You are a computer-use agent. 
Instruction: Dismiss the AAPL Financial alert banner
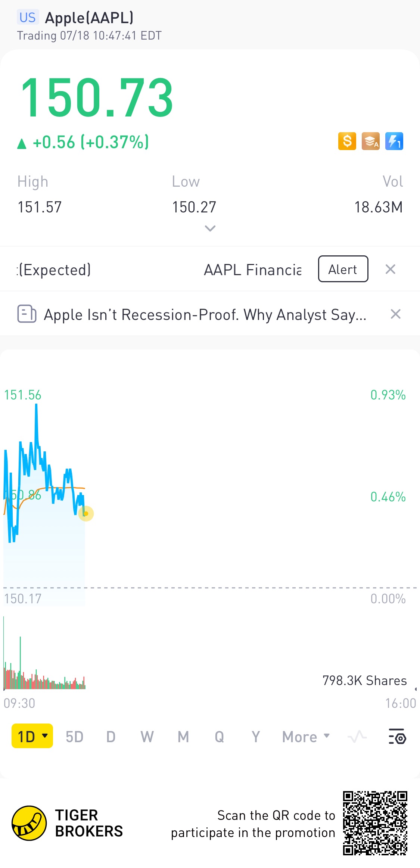click(x=390, y=269)
